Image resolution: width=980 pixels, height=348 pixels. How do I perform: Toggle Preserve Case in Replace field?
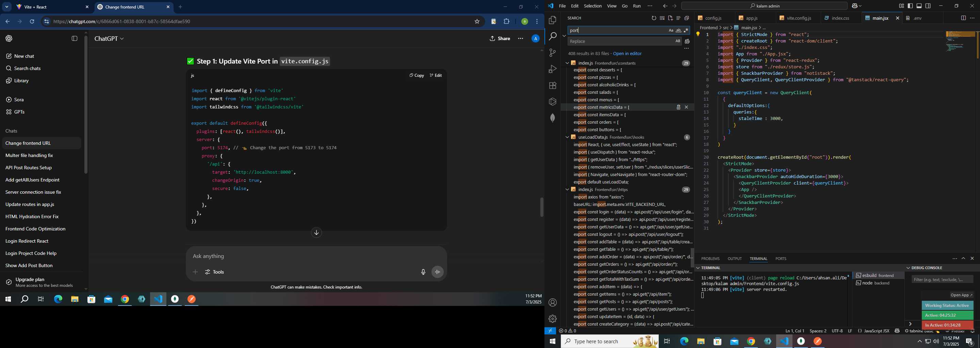677,41
